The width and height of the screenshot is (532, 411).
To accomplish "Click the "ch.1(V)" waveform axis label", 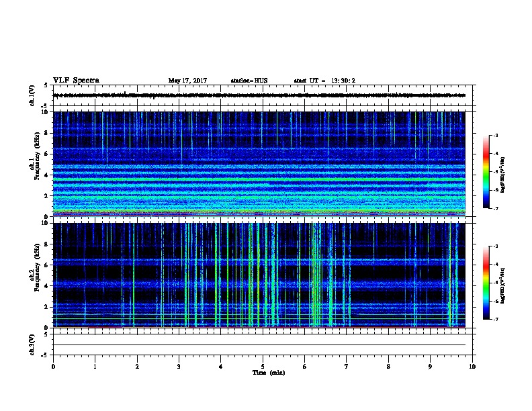I will coord(32,95).
